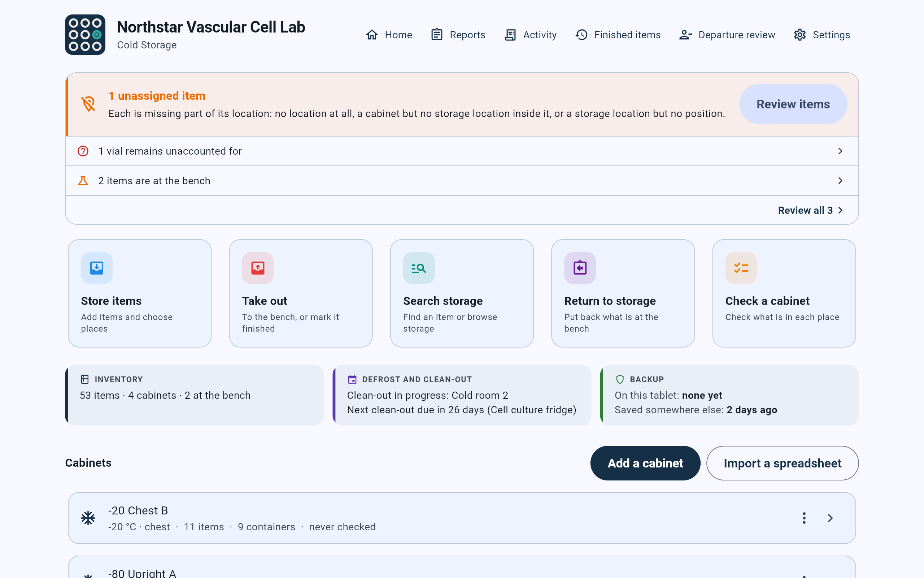Click the Finished items history icon
Image resolution: width=924 pixels, height=578 pixels.
[581, 35]
